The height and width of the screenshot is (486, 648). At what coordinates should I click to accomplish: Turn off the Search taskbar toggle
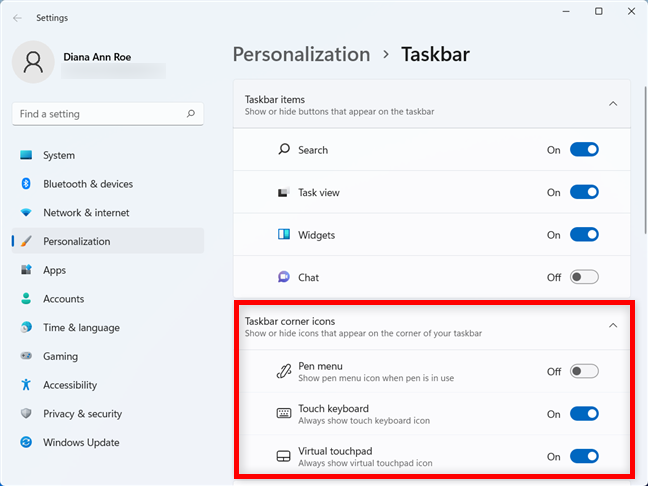[584, 150]
